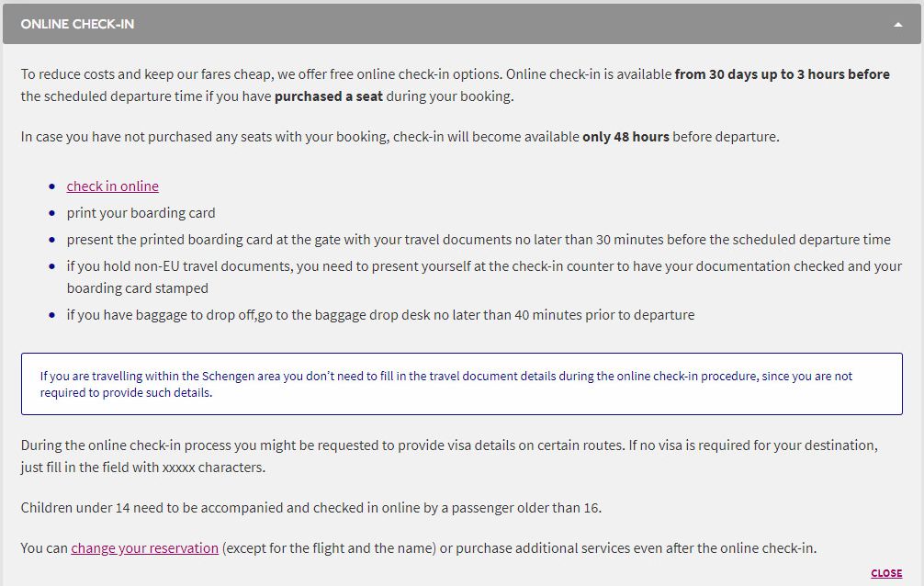The width and height of the screenshot is (924, 586).
Task: Click the CLOSE link at bottom right
Action: click(x=886, y=573)
